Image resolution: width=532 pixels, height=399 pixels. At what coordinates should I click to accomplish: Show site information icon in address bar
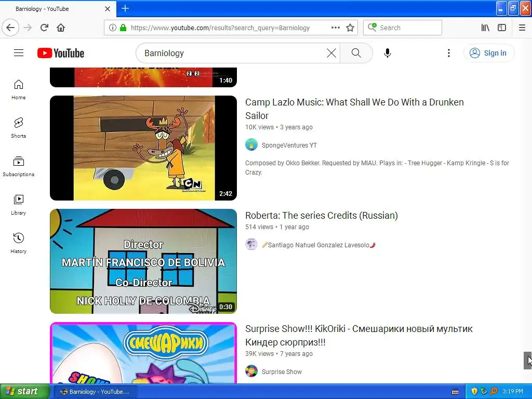point(112,28)
